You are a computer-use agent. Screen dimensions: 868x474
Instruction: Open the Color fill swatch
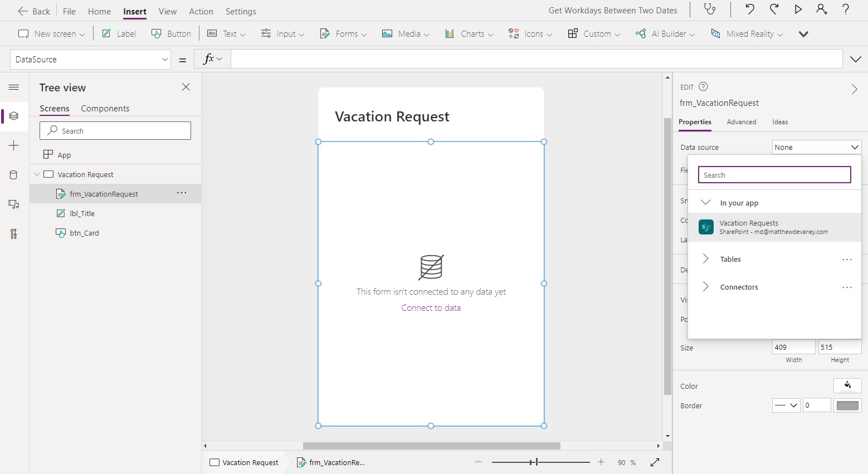tap(847, 385)
